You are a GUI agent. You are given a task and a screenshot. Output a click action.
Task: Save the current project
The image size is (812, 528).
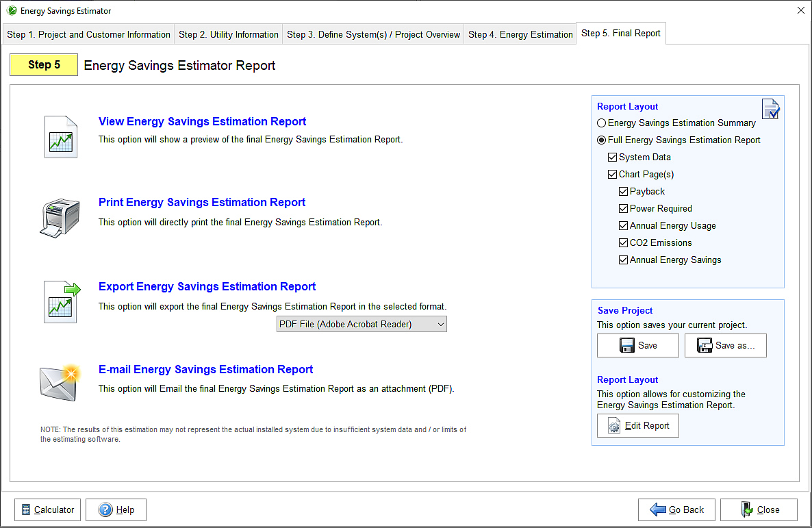[x=637, y=346]
